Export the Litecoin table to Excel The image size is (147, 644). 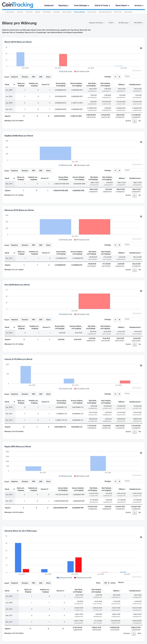[x=48, y=394]
